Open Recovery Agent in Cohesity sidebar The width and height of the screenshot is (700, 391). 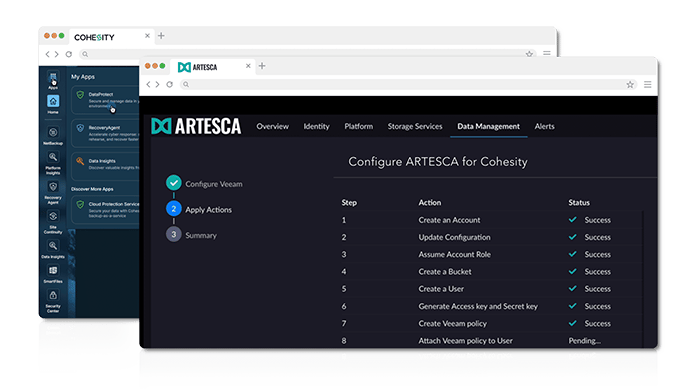click(53, 192)
